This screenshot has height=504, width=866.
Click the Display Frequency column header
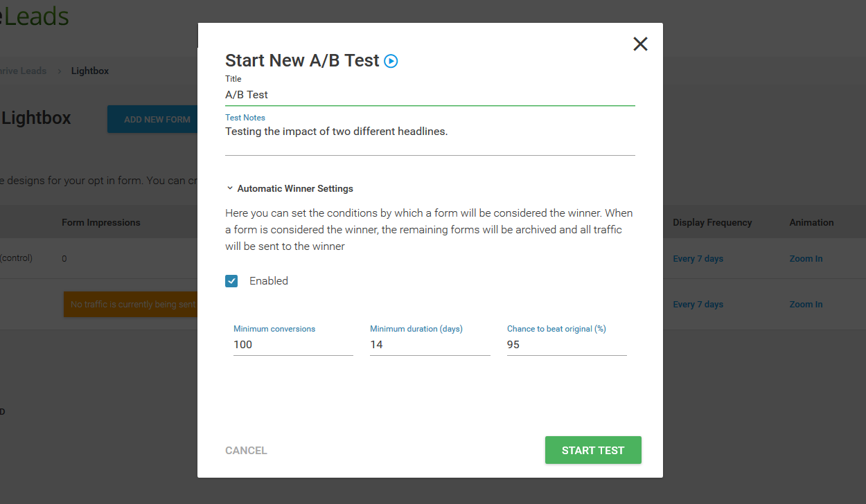coord(712,223)
